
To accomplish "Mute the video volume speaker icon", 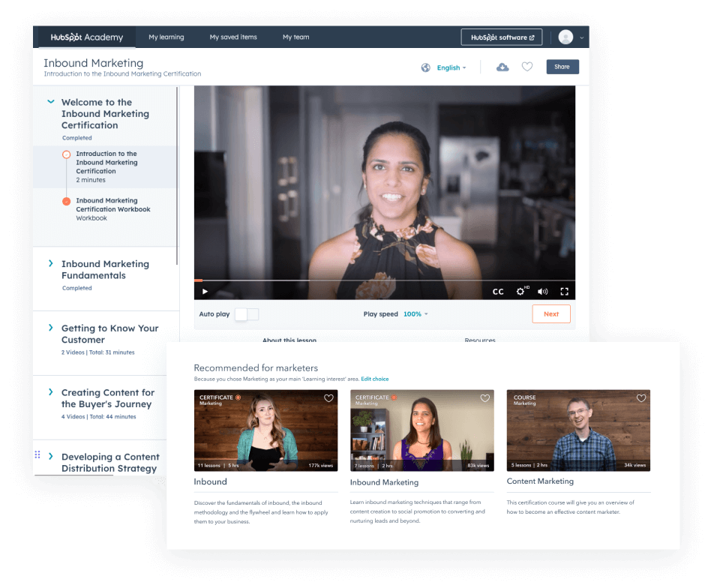I will pyautogui.click(x=543, y=292).
